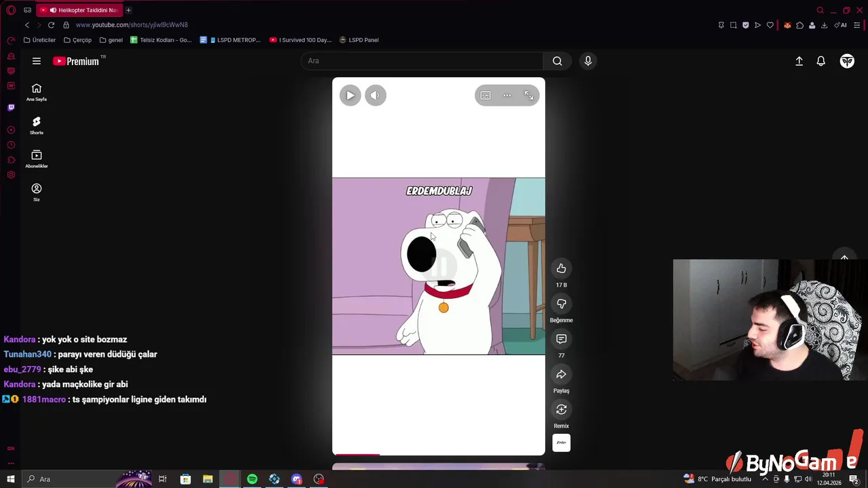Open Siz profile section in sidebar
The image size is (868, 488).
coord(37,192)
